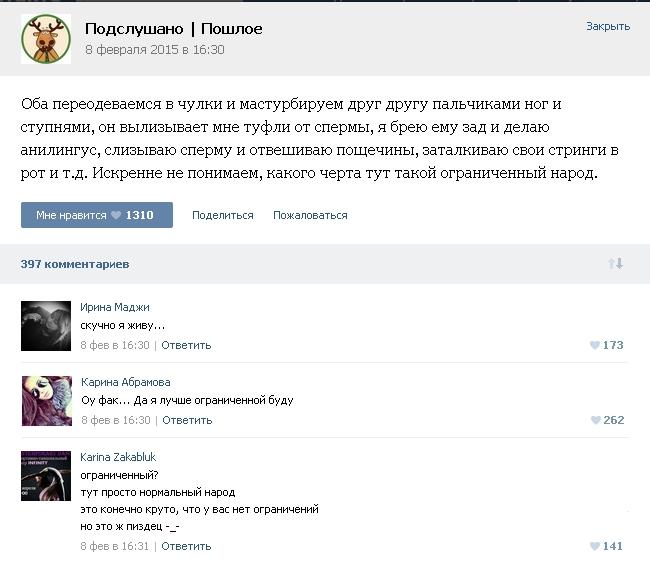Screen dimensions: 650x568
Task: Open Карина Абрамова's avatar thumbnail
Action: [47, 401]
